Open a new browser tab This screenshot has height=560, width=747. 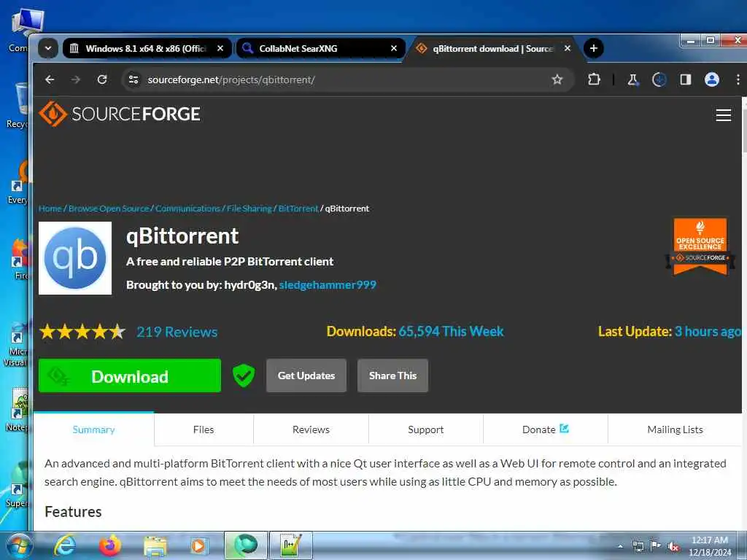tap(594, 48)
